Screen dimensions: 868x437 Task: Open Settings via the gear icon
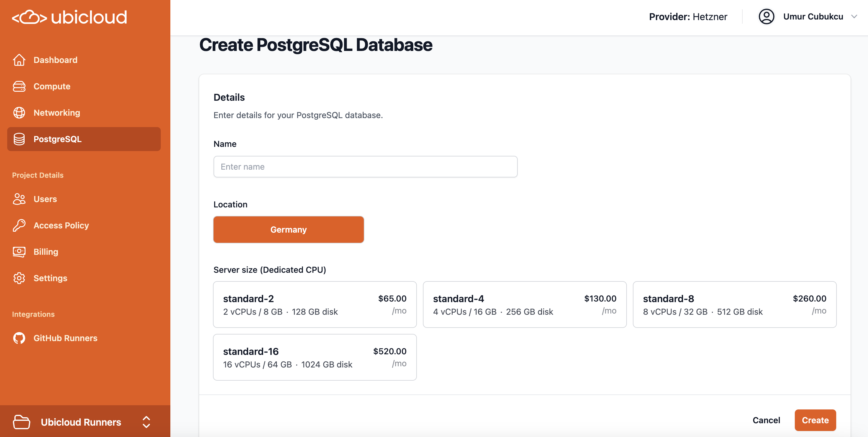pos(19,278)
